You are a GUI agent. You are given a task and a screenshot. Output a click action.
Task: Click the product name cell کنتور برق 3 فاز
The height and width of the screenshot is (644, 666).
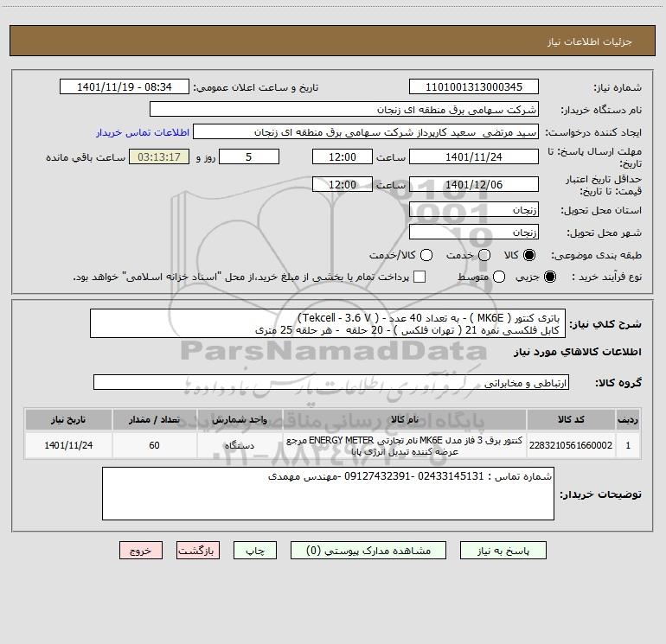click(x=405, y=445)
